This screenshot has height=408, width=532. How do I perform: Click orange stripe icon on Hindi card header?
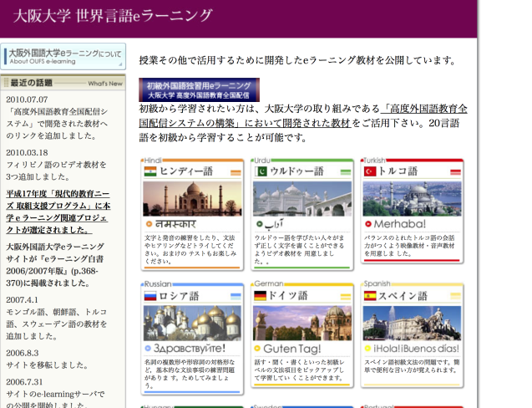tap(236, 172)
